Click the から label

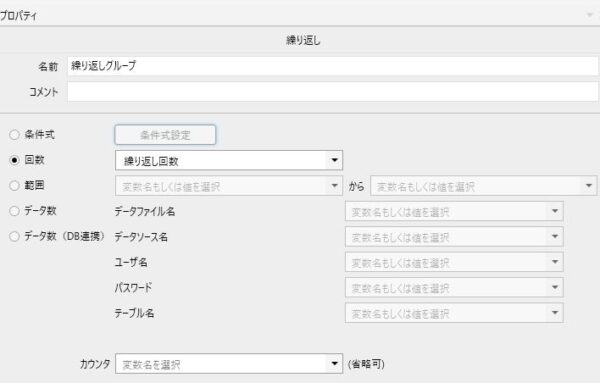click(x=356, y=186)
